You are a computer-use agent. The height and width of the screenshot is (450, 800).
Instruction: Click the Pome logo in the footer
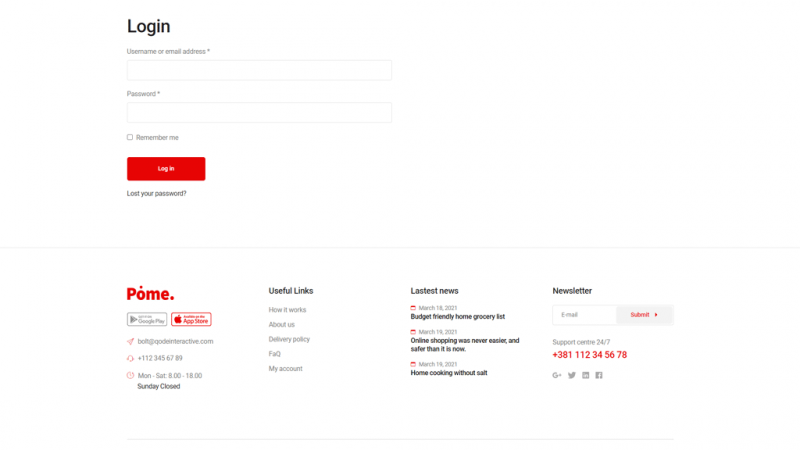click(x=150, y=293)
